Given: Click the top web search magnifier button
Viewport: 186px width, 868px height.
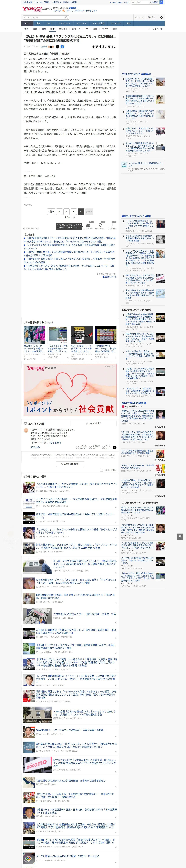Looking at the screenshot, I should [161, 2].
